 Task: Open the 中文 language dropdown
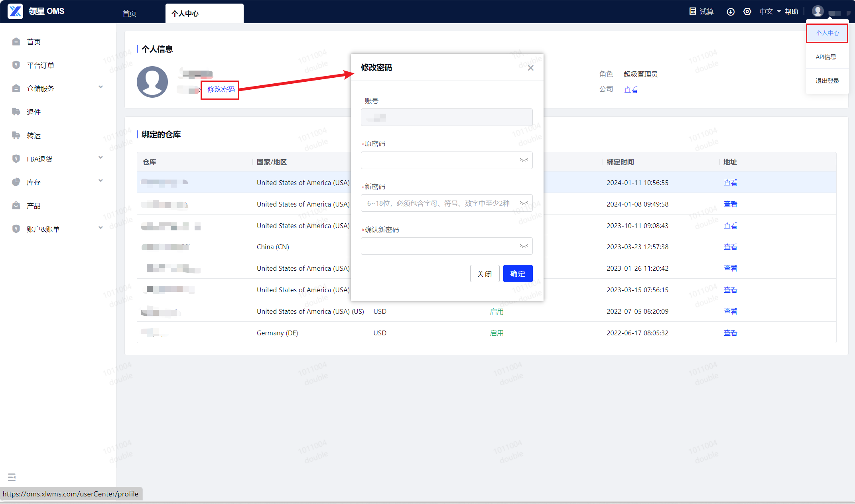[770, 12]
